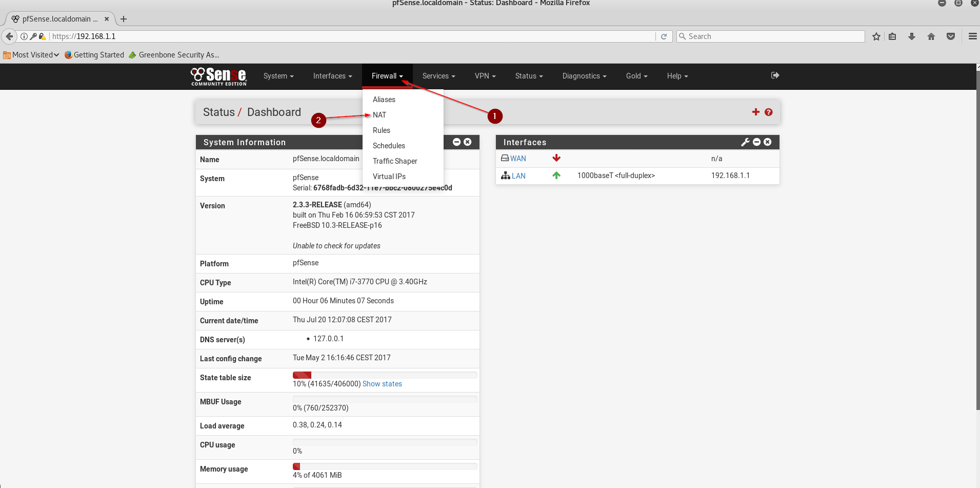Expand the Interfaces menu
The image size is (980, 488).
pyautogui.click(x=332, y=76)
